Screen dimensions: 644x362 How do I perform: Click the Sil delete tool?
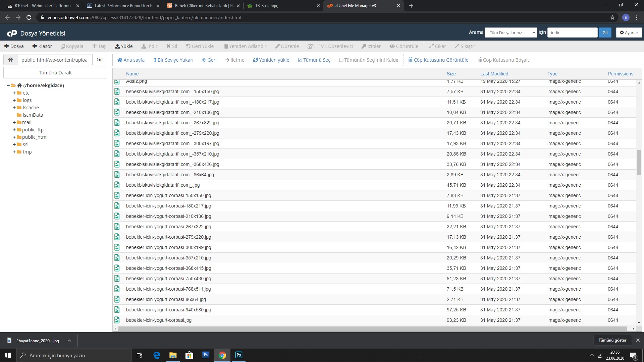172,46
